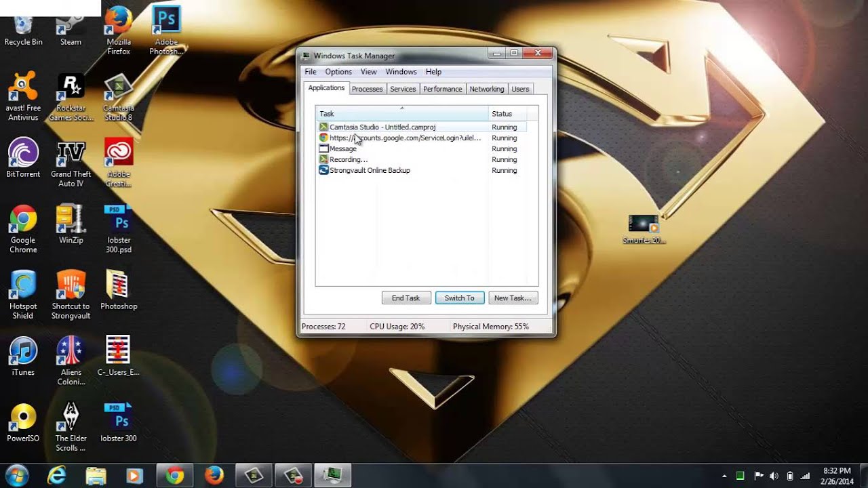Select the Grand Theft Auto IV icon
The image size is (868, 488).
(71, 163)
